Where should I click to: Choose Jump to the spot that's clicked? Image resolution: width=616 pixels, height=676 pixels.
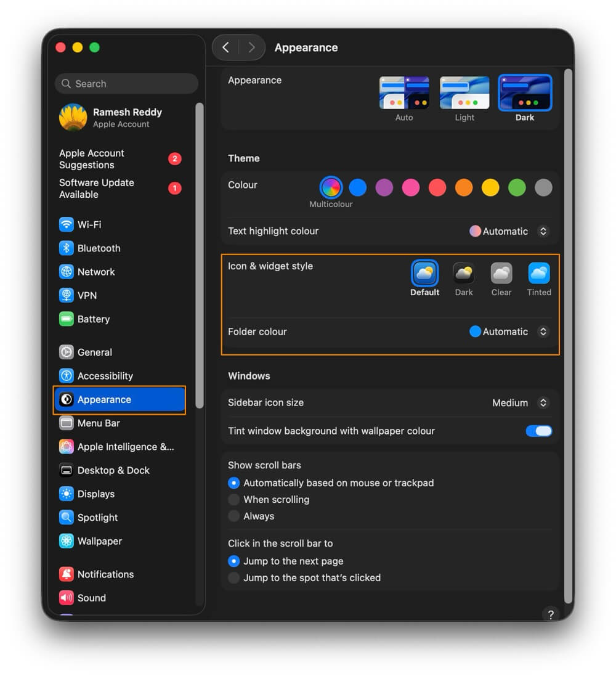[x=233, y=577]
